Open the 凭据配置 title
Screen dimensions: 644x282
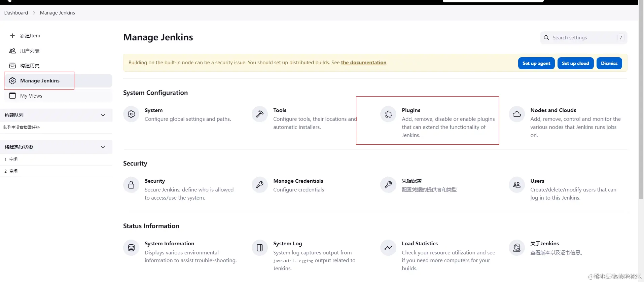pos(412,181)
